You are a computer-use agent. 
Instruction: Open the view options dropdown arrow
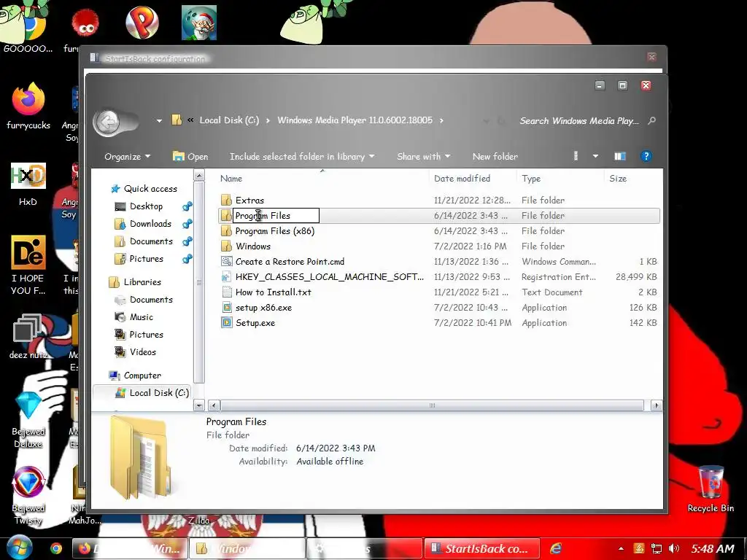[595, 156]
